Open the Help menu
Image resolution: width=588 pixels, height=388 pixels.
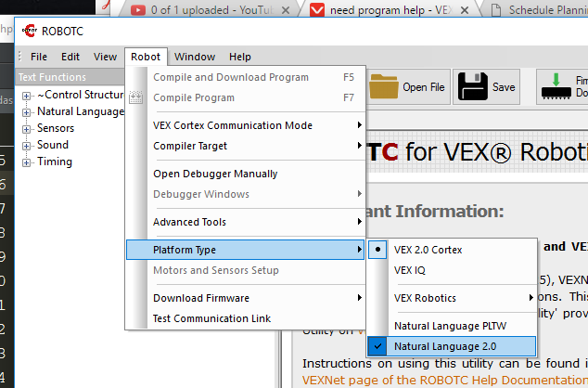240,57
